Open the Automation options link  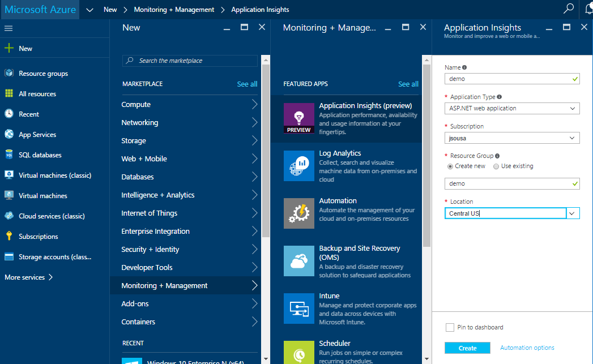point(527,348)
